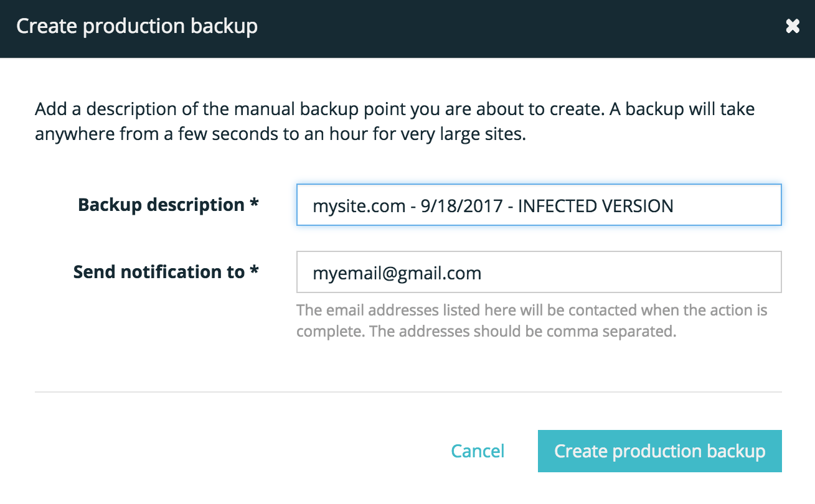Focus the Backup description input field
This screenshot has width=815, height=504.
point(722,205)
